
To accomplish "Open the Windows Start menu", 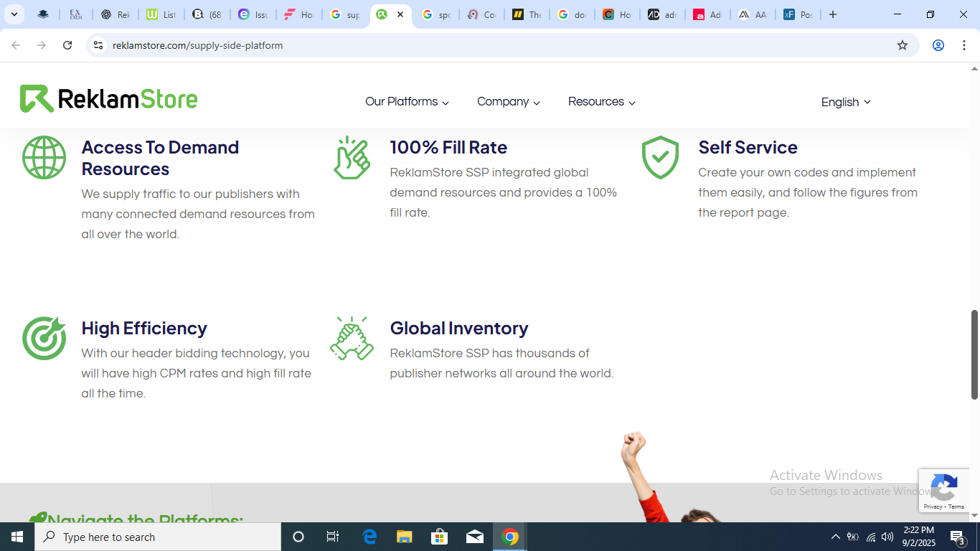I will tap(17, 537).
